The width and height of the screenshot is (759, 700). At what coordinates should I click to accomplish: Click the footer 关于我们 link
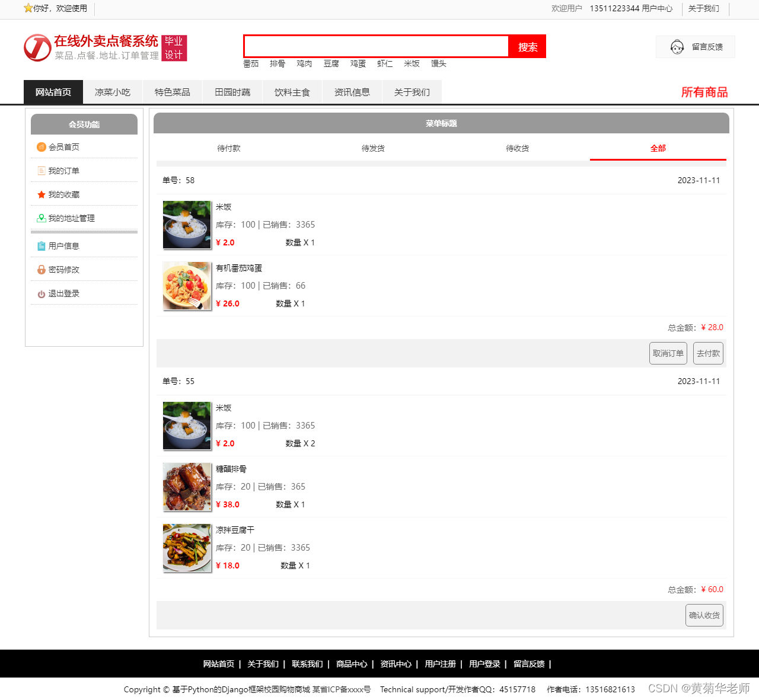pos(263,664)
